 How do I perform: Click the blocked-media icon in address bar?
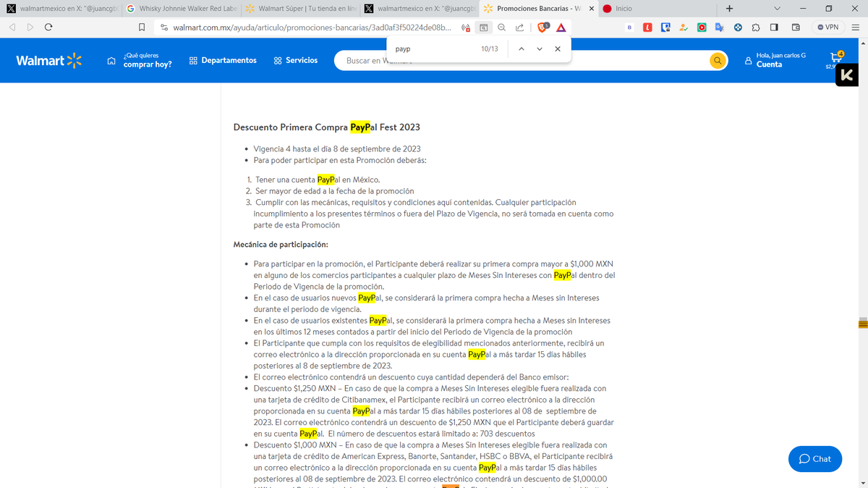point(466,28)
